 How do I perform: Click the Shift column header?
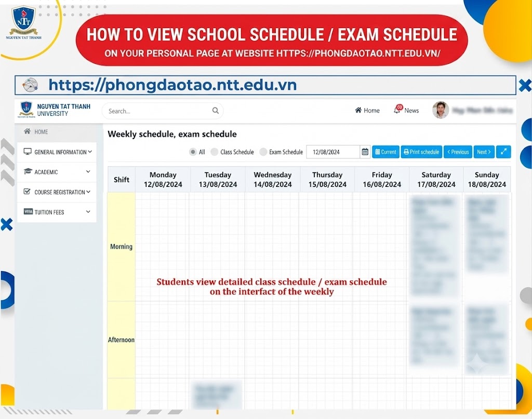pyautogui.click(x=122, y=180)
